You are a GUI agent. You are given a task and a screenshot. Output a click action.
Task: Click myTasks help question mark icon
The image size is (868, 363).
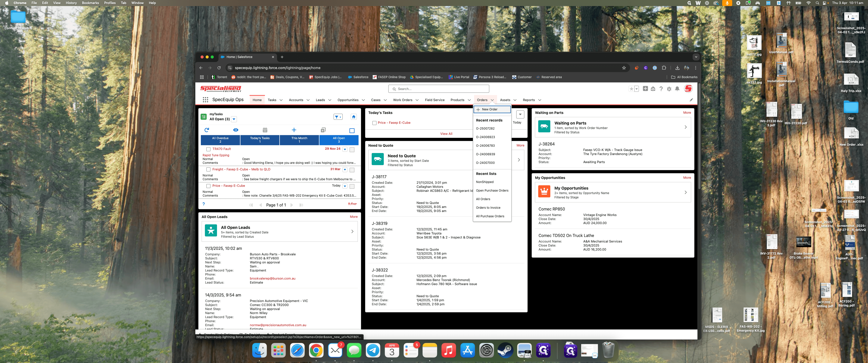tap(204, 204)
